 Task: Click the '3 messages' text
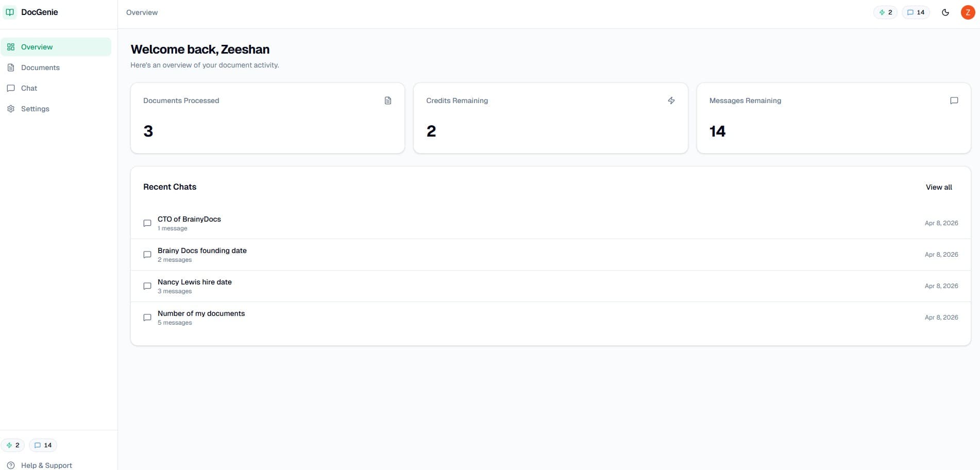click(x=175, y=291)
